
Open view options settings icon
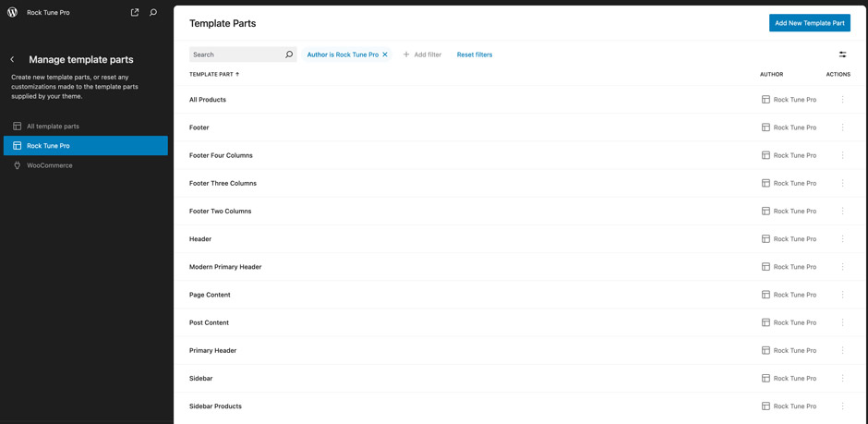point(842,55)
